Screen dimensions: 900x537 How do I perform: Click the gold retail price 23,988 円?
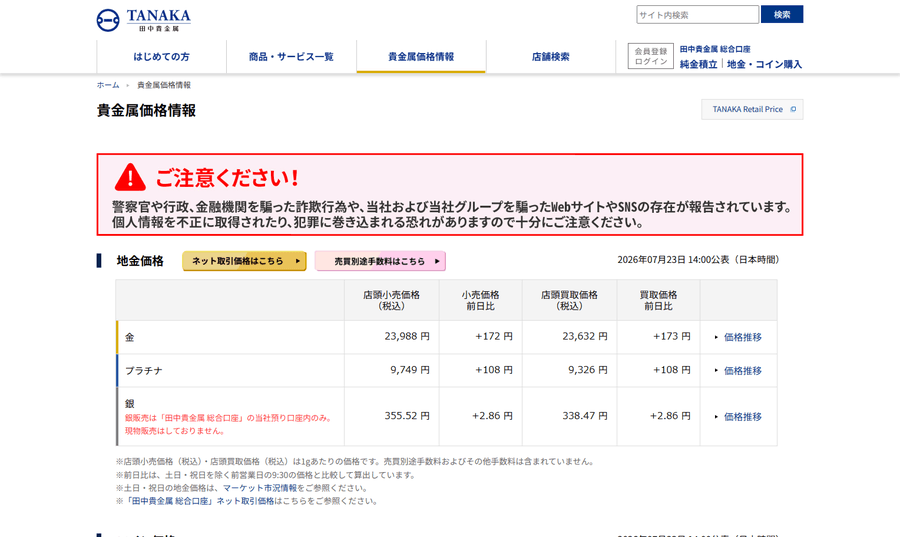click(x=407, y=336)
